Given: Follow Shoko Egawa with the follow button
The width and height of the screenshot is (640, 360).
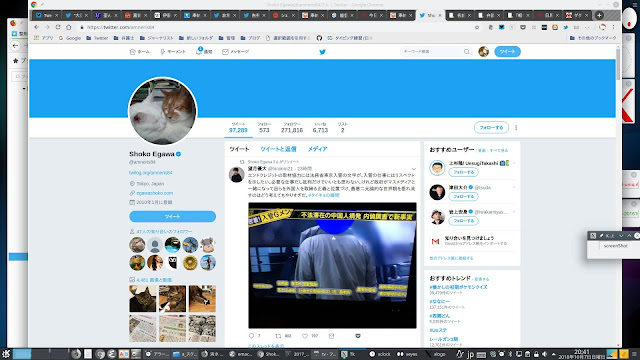Looking at the screenshot, I should [491, 128].
